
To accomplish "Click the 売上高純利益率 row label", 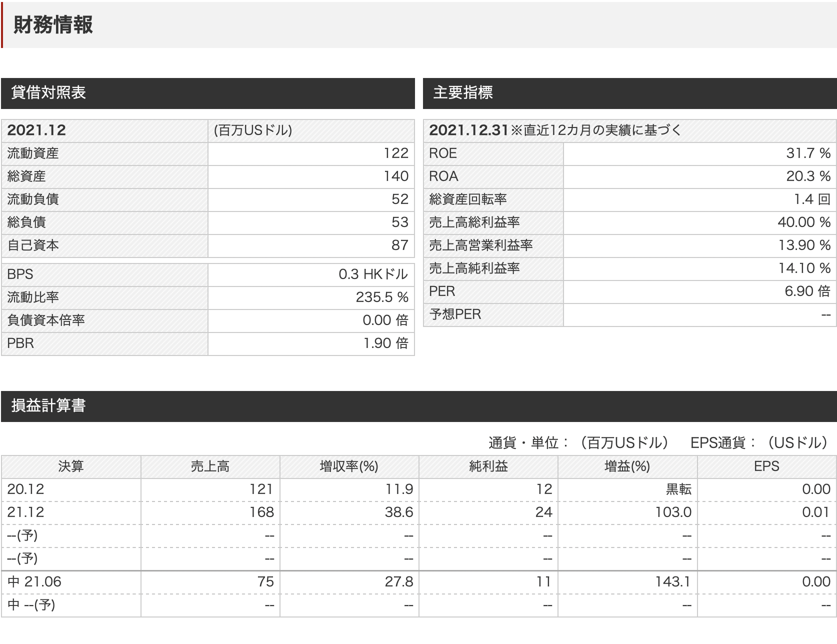I will [493, 268].
